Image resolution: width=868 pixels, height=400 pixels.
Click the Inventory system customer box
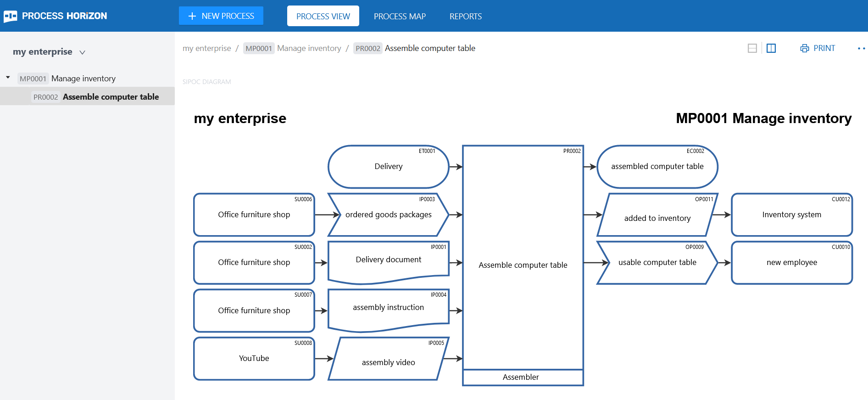791,215
